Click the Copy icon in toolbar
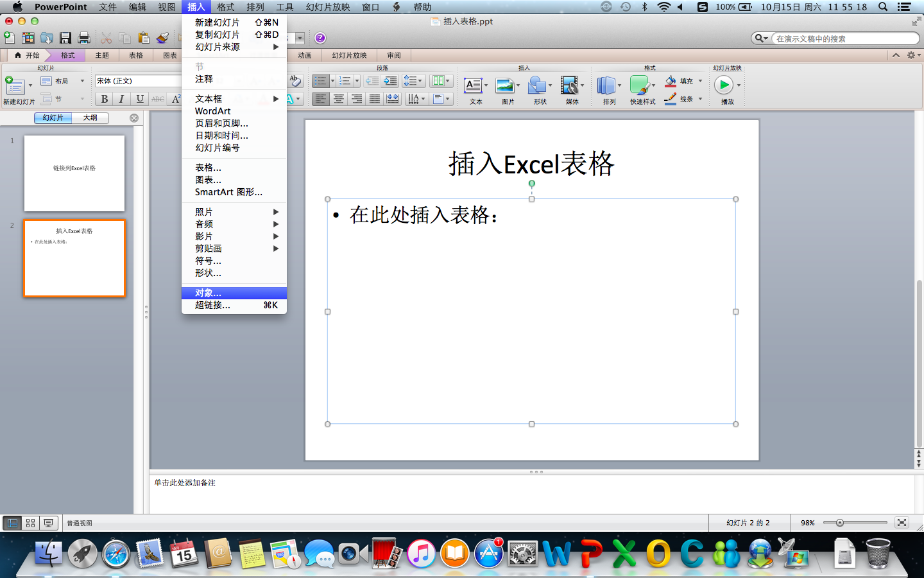 [125, 38]
